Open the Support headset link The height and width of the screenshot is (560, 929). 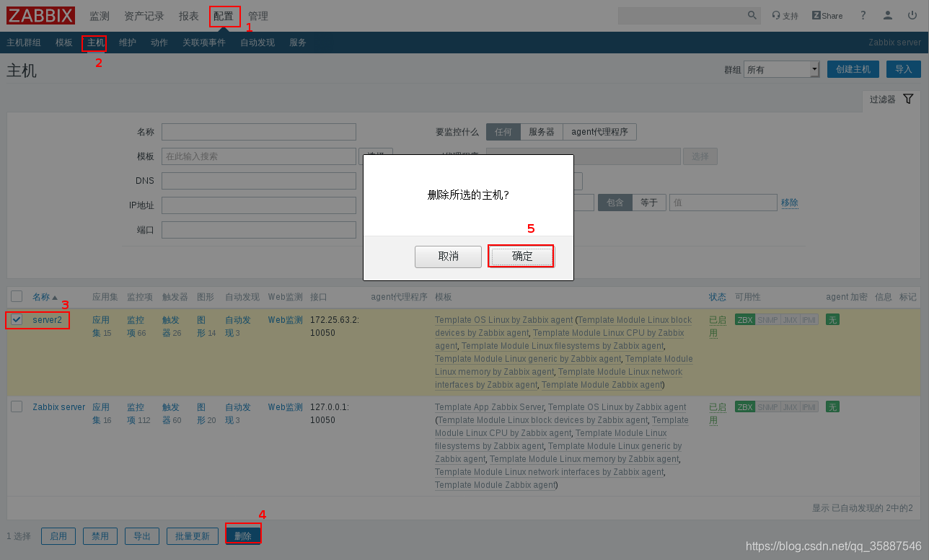785,15
